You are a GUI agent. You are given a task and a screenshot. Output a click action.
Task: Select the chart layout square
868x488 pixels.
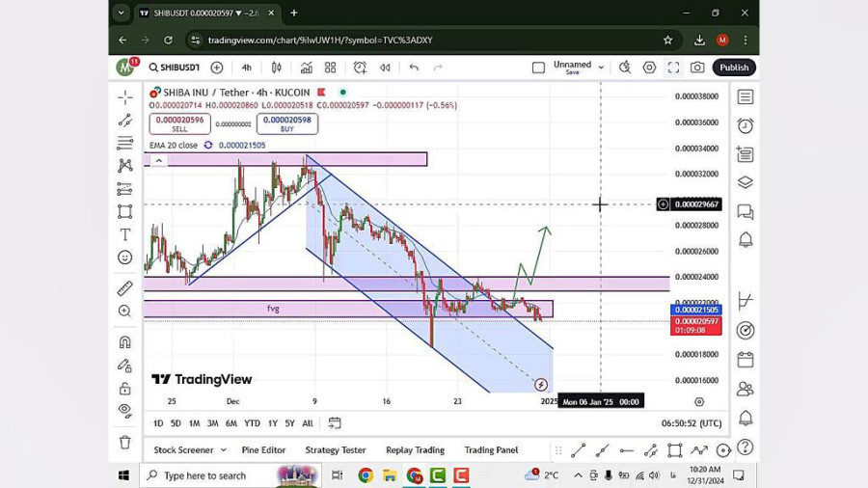[538, 68]
